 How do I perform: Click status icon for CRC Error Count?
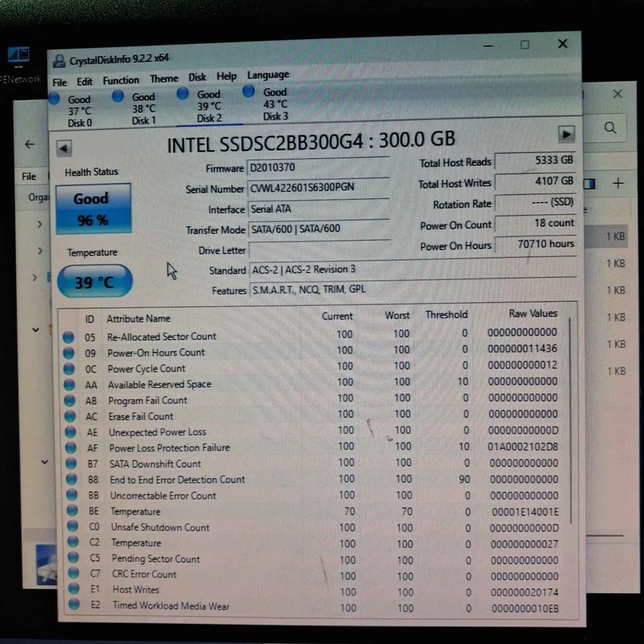click(x=74, y=573)
